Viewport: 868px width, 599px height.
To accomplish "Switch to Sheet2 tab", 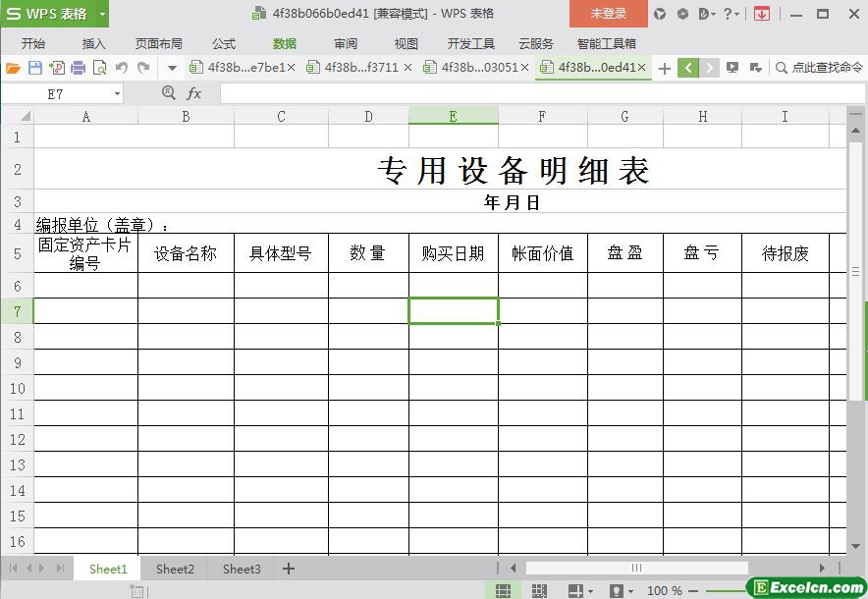I will pyautogui.click(x=175, y=569).
